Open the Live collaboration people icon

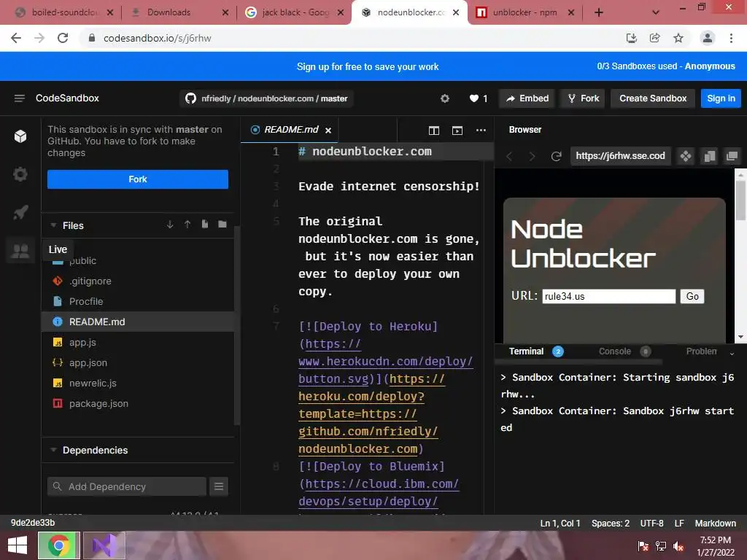(20, 251)
